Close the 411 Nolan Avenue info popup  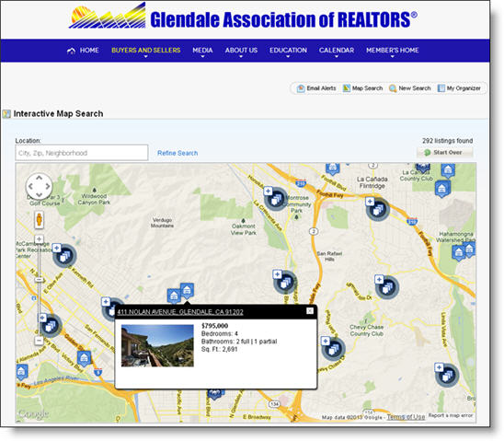tap(310, 311)
